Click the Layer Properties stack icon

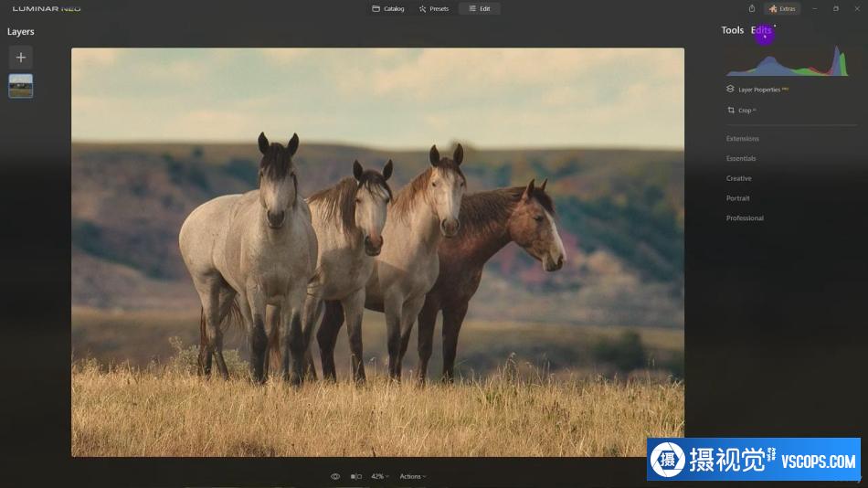730,90
